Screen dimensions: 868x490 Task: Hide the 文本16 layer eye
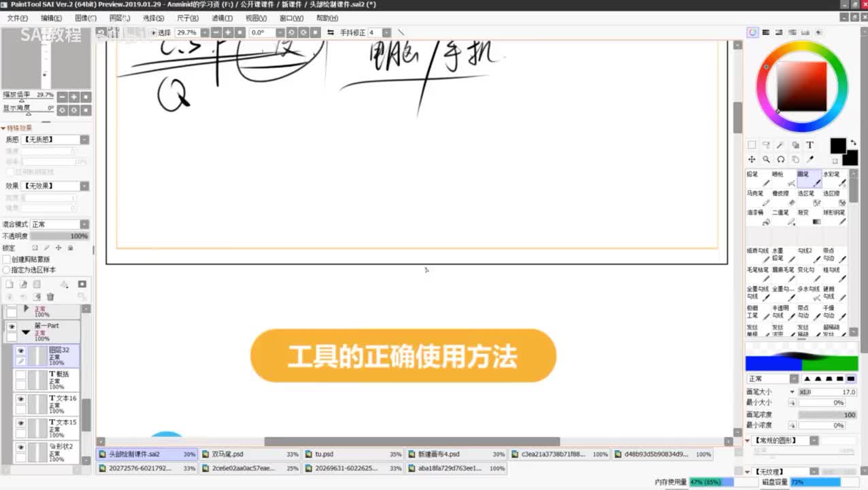pyautogui.click(x=20, y=399)
